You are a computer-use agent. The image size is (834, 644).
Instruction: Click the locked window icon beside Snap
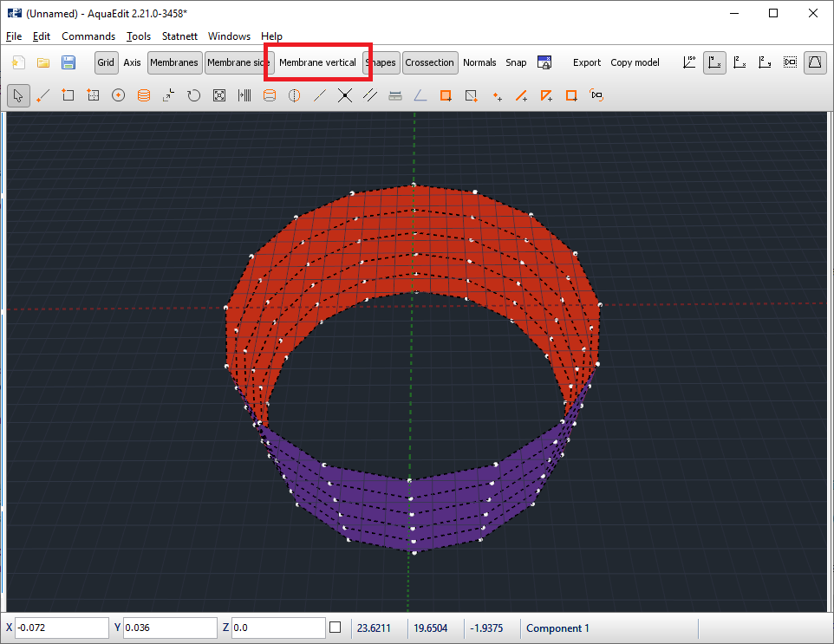point(544,62)
